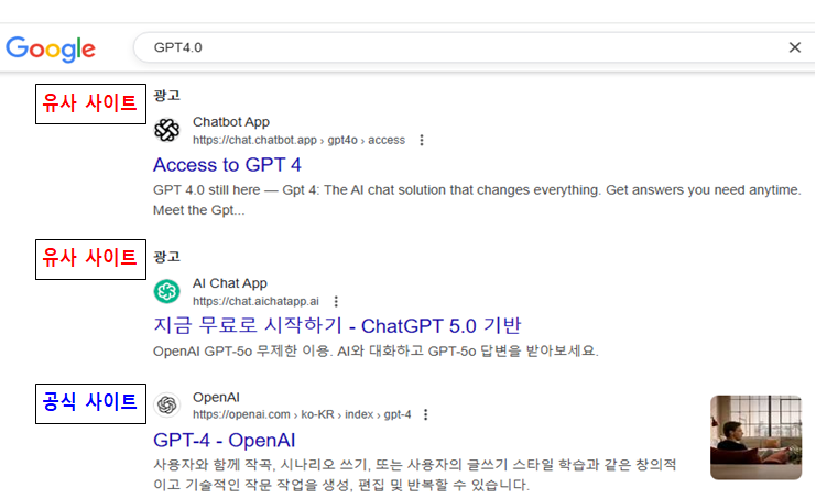Viewport: 816px width, 504px height.
Task: Clear the search box with the X icon
Action: point(794,48)
